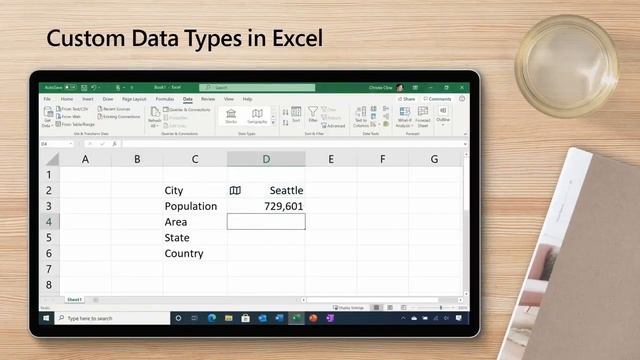This screenshot has width=640, height=360.
Task: Open PowerPoint from the taskbar
Action: pyautogui.click(x=313, y=318)
